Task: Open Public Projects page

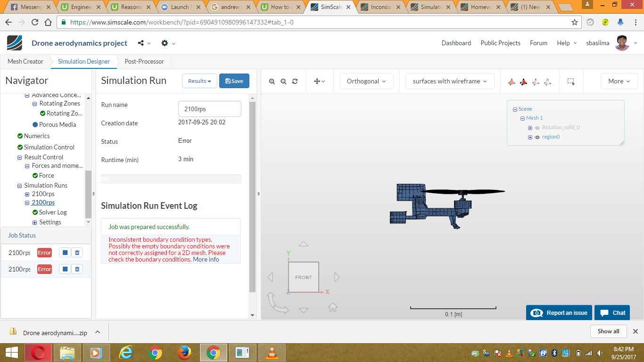Action: click(x=501, y=43)
